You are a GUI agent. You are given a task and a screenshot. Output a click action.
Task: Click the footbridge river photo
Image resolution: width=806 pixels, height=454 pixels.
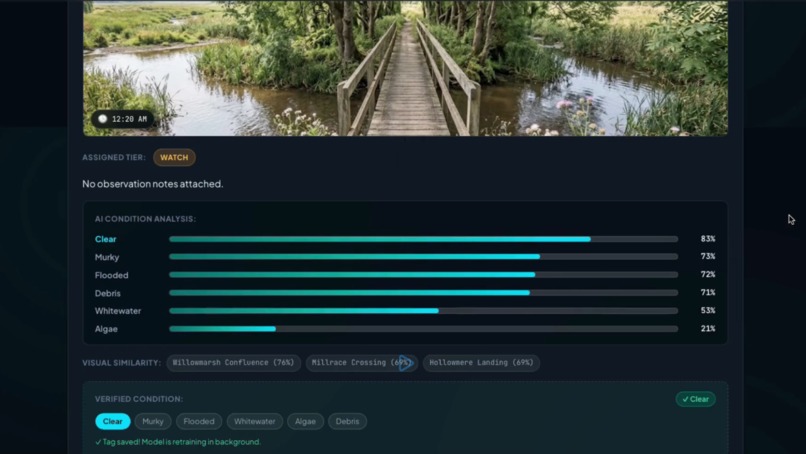point(405,68)
